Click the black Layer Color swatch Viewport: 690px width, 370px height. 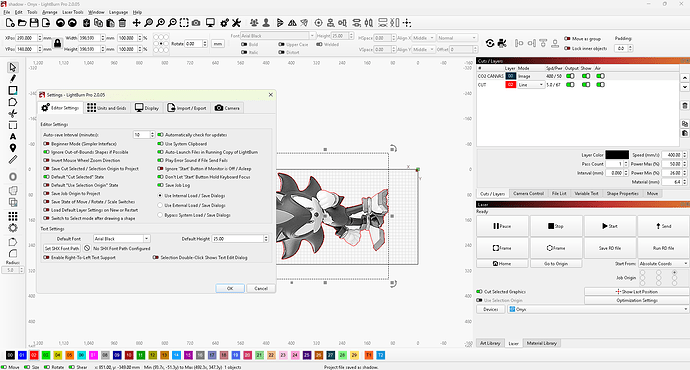coord(617,155)
